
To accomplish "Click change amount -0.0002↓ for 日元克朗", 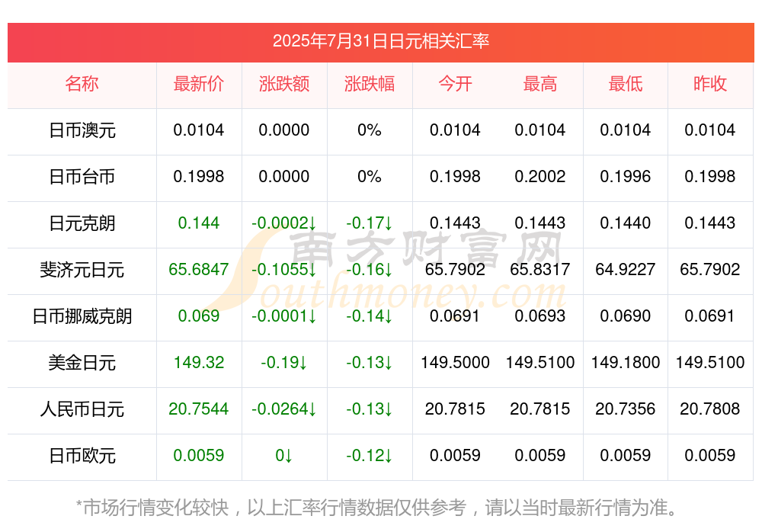I will pos(284,223).
